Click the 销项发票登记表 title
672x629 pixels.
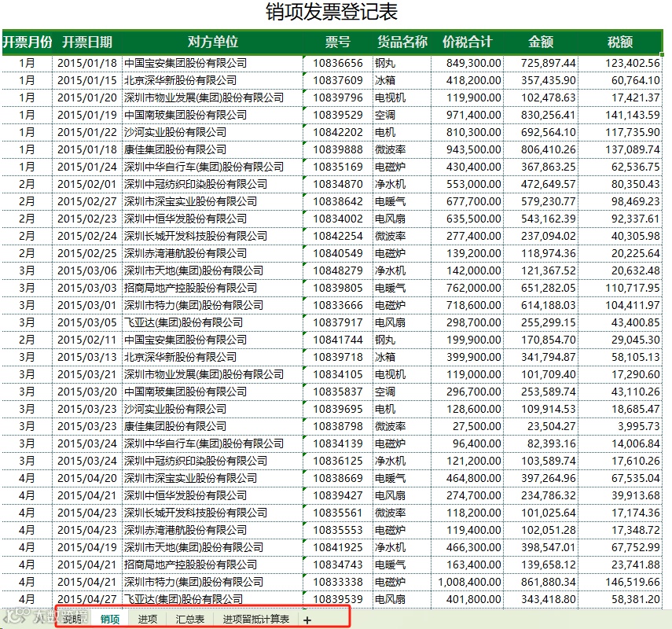click(332, 12)
